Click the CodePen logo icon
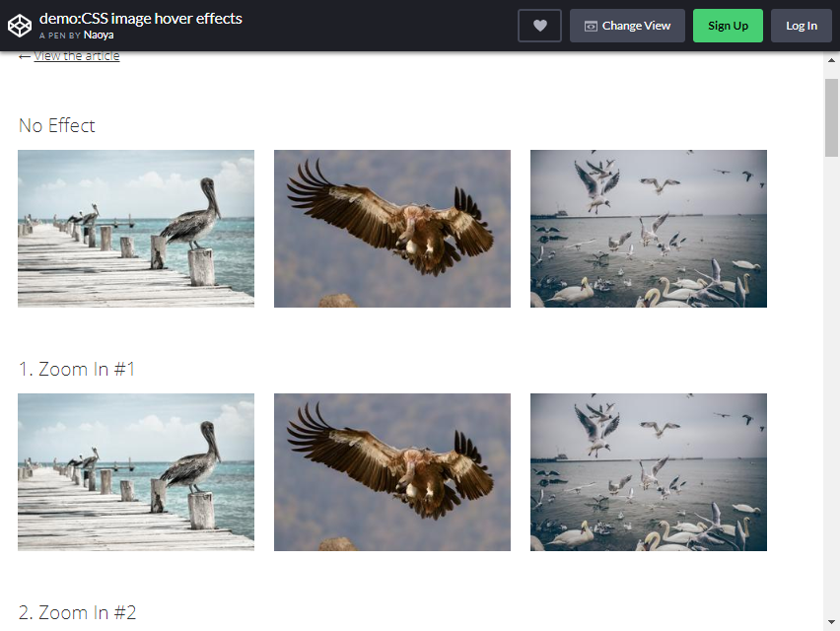 (20, 26)
